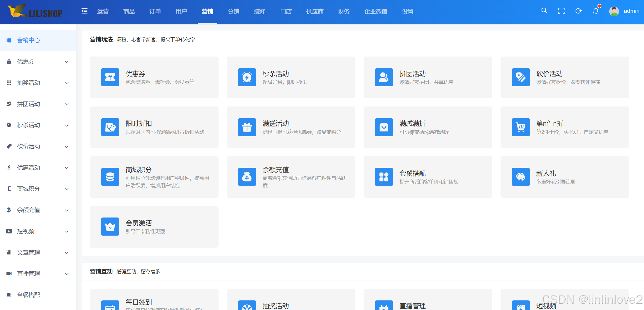The image size is (644, 310).
Task: Open the 企业微信 top menu
Action: (x=375, y=12)
